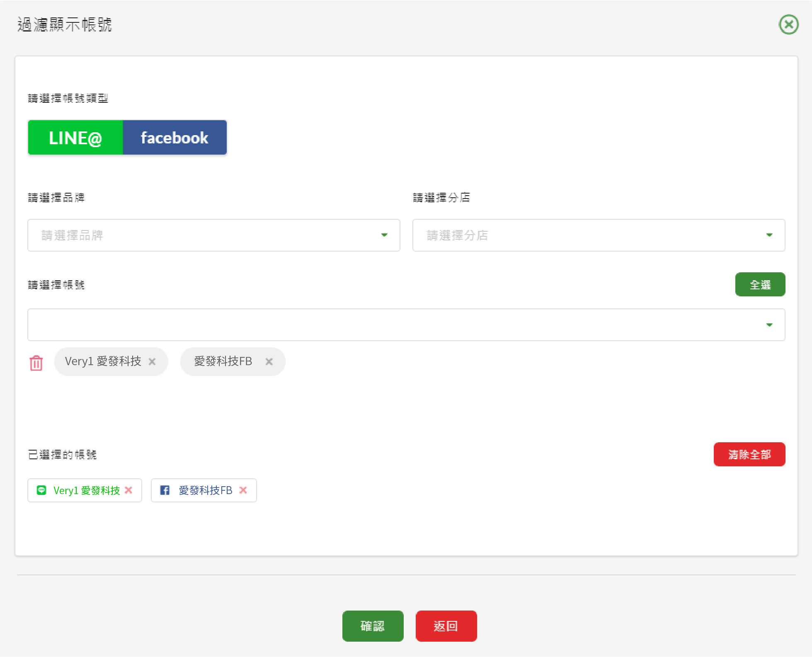Image resolution: width=812 pixels, height=657 pixels.
Task: Toggle LINE@ account type selection
Action: [x=76, y=138]
